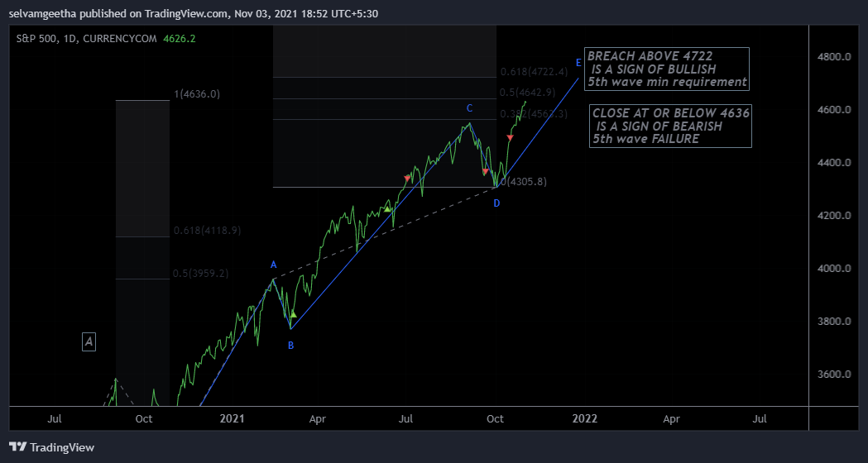Click the 1(4636.0) Fibonacci label
868x463 pixels.
pos(196,94)
